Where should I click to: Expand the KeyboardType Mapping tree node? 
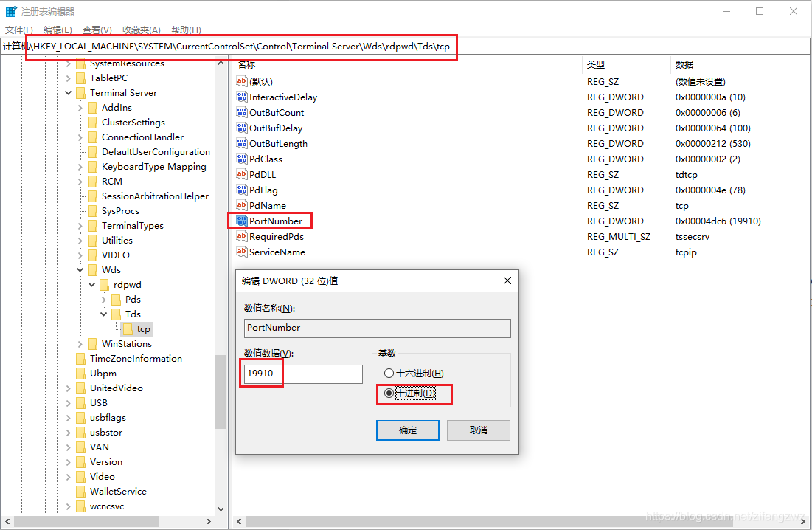pyautogui.click(x=80, y=167)
